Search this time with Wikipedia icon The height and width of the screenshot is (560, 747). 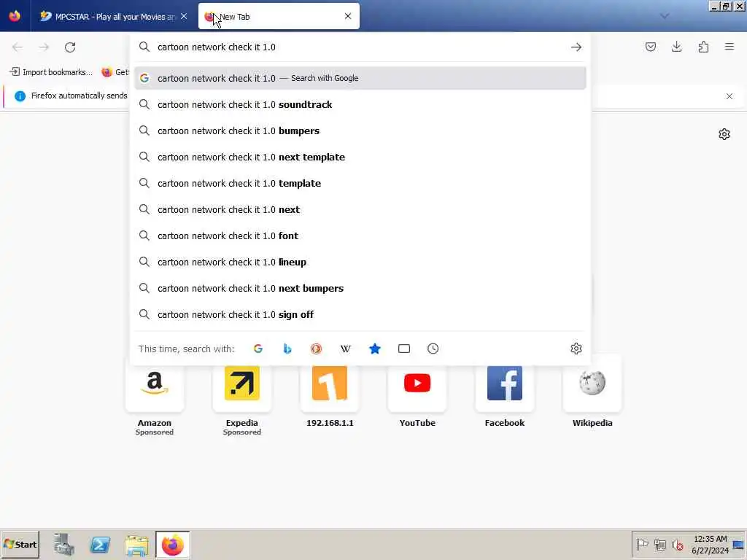[x=345, y=349]
